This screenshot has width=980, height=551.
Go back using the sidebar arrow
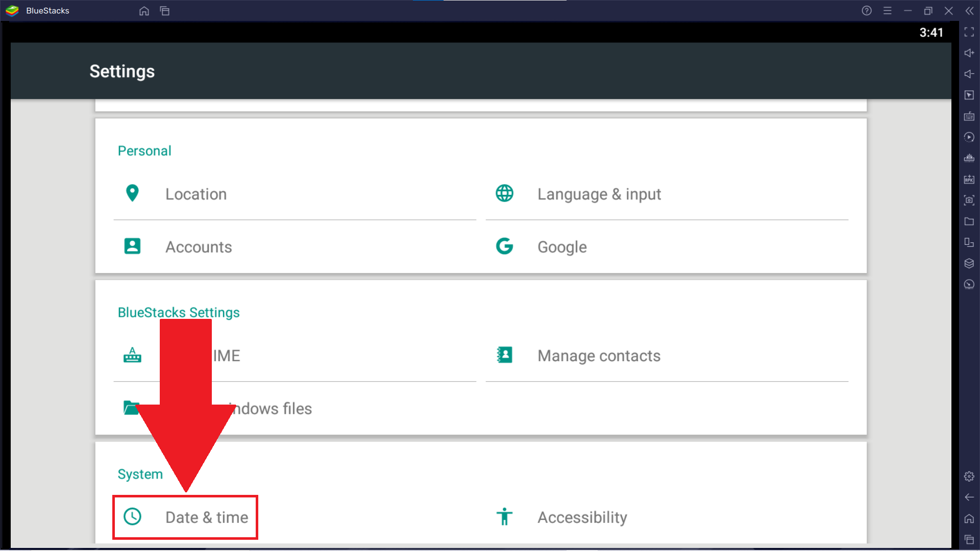[969, 497]
